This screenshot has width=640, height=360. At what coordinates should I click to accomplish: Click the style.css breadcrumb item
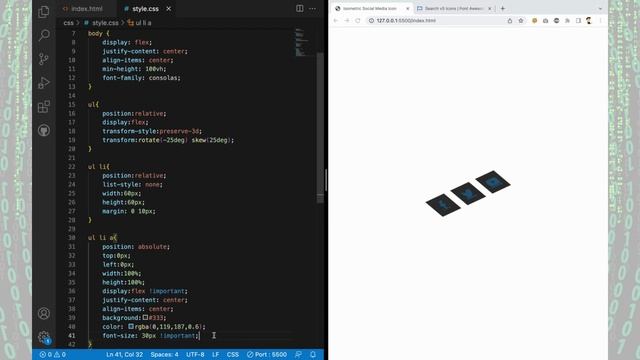[102, 23]
